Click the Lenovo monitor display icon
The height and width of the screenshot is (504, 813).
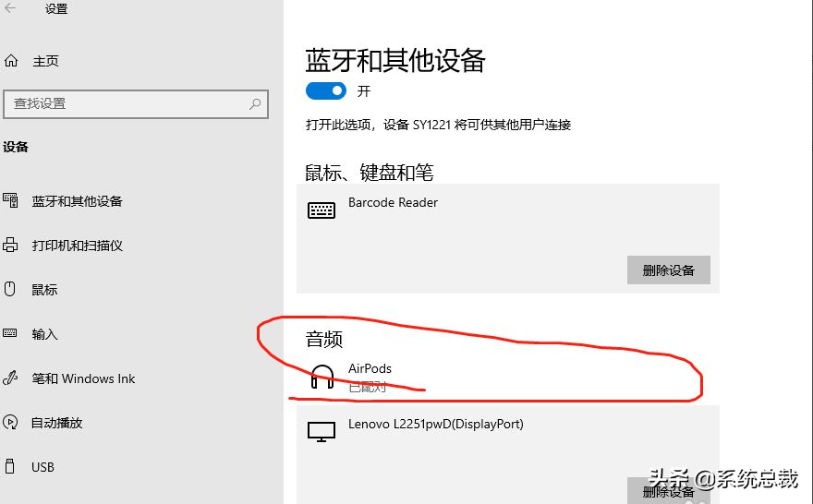pos(322,432)
